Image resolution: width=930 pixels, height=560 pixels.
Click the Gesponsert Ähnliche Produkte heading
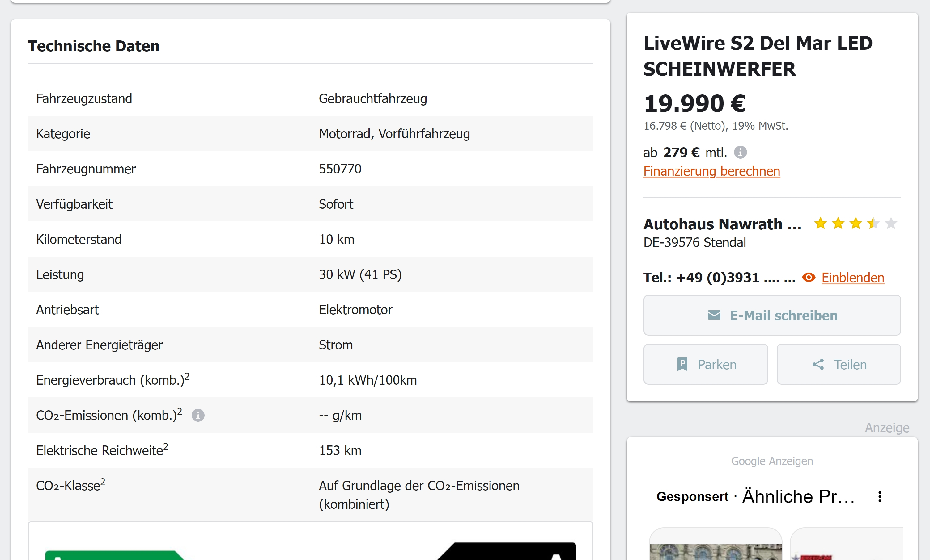755,497
